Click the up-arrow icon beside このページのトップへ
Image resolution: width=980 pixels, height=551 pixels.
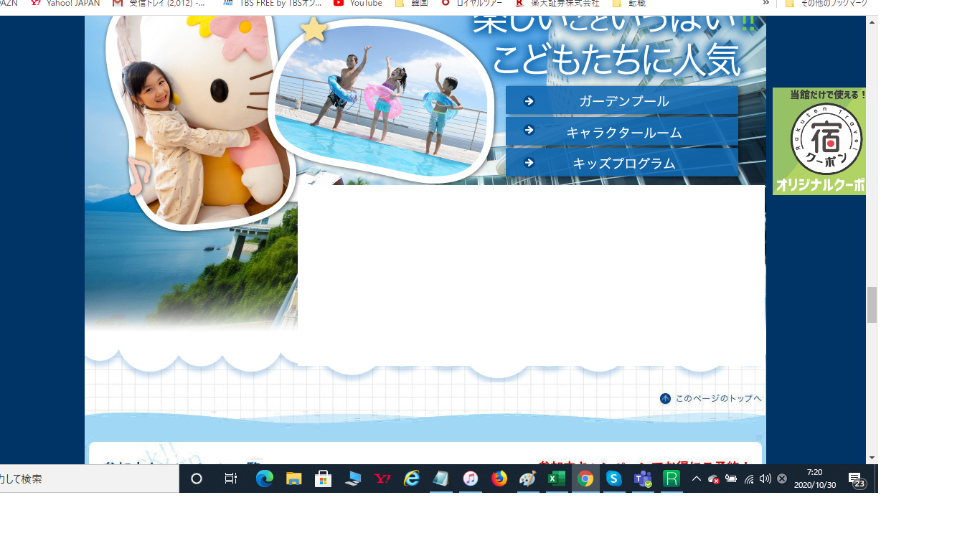coord(665,398)
